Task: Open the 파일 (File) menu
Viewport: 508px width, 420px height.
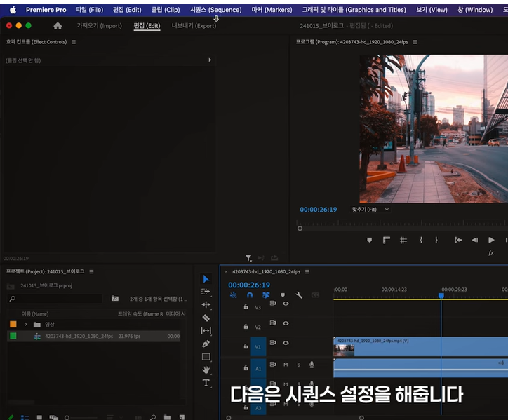Action: coord(89,10)
